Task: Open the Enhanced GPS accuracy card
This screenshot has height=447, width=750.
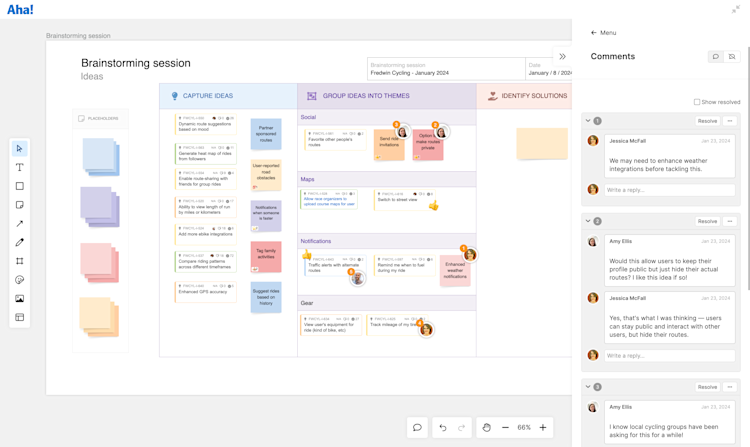Action: coord(205,292)
